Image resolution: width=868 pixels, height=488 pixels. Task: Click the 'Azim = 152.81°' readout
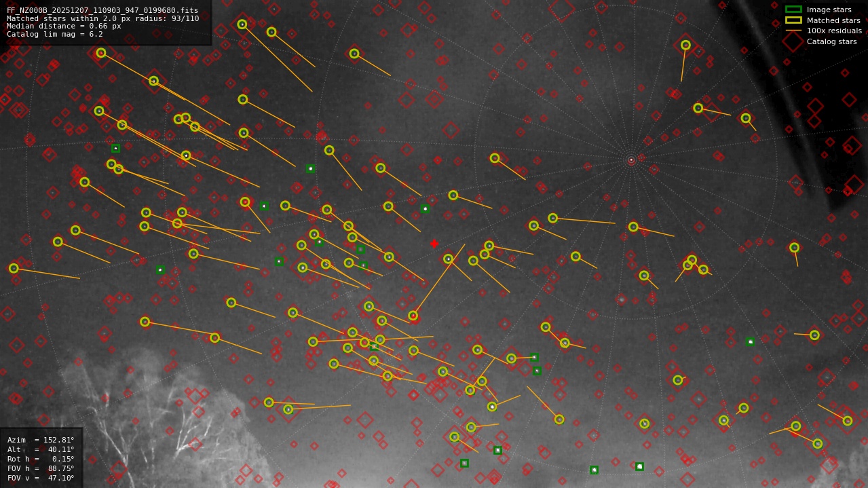click(41, 440)
